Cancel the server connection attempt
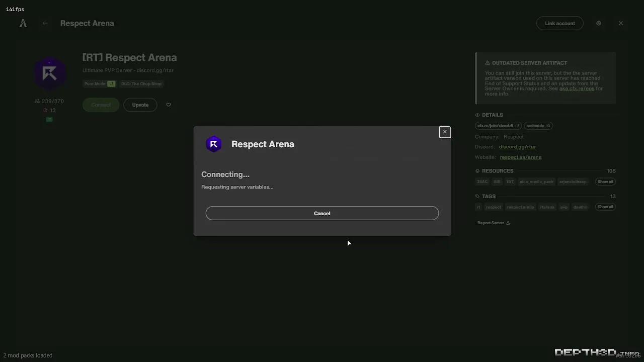Screen dimensions: 644x362 click(x=322, y=213)
